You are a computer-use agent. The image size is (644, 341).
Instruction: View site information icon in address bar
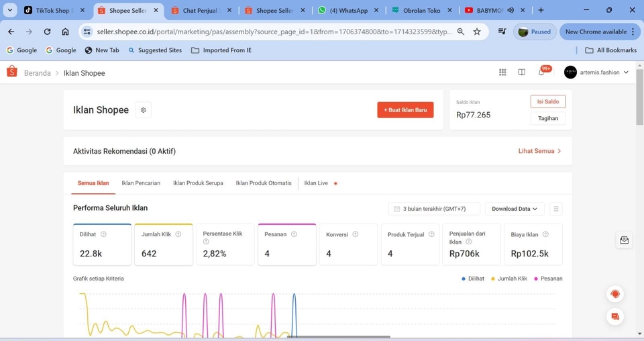click(x=87, y=32)
